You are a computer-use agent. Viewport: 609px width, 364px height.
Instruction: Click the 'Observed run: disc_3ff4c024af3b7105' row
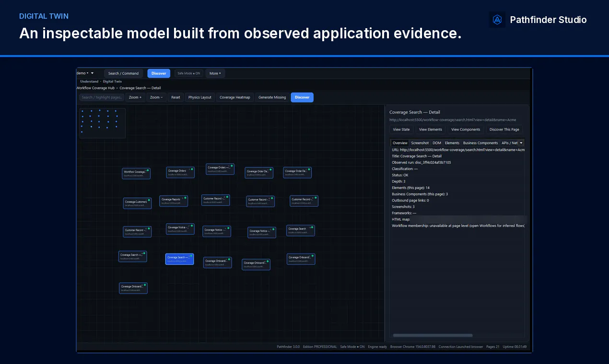422,162
